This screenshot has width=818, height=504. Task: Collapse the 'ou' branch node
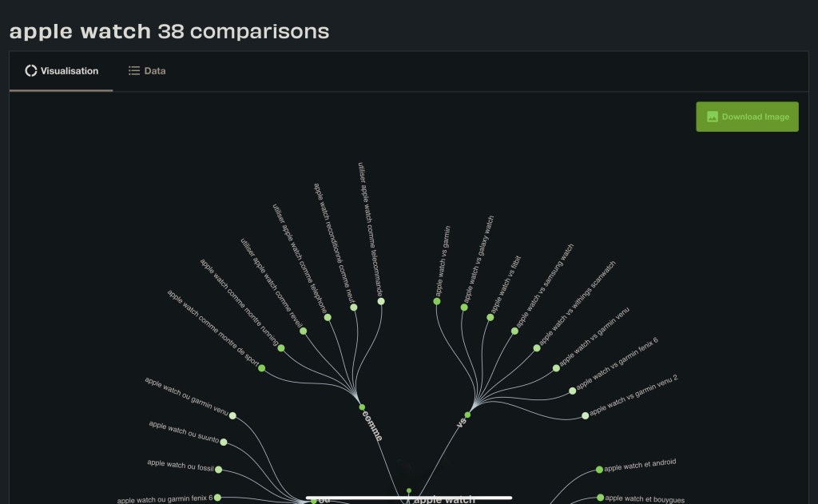point(314,500)
